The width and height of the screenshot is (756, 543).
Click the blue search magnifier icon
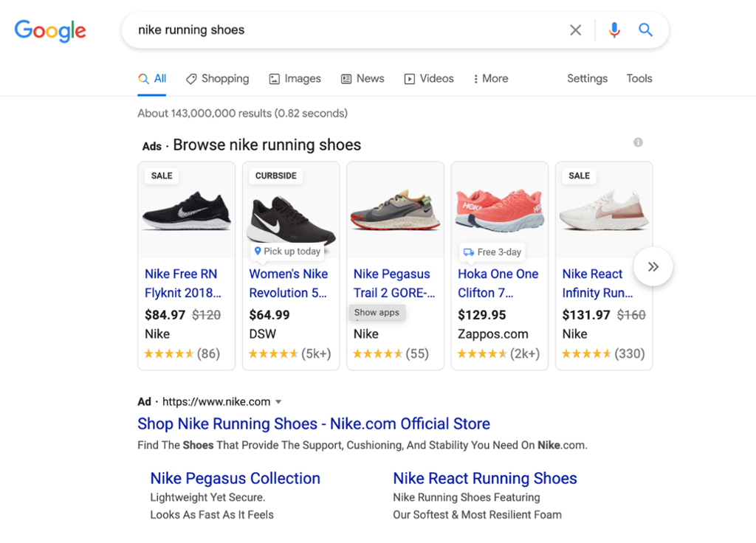coord(645,30)
